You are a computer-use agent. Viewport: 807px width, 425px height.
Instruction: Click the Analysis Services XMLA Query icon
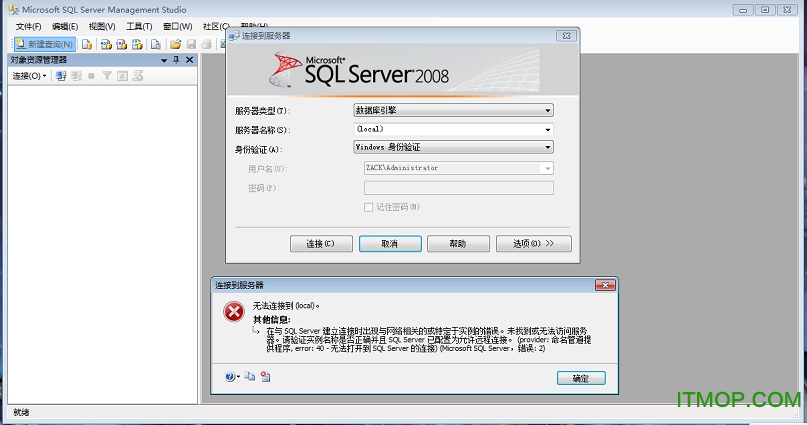[137, 45]
